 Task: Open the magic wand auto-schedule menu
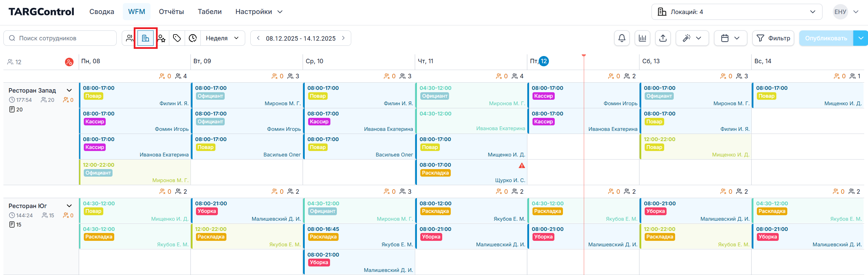pos(692,38)
